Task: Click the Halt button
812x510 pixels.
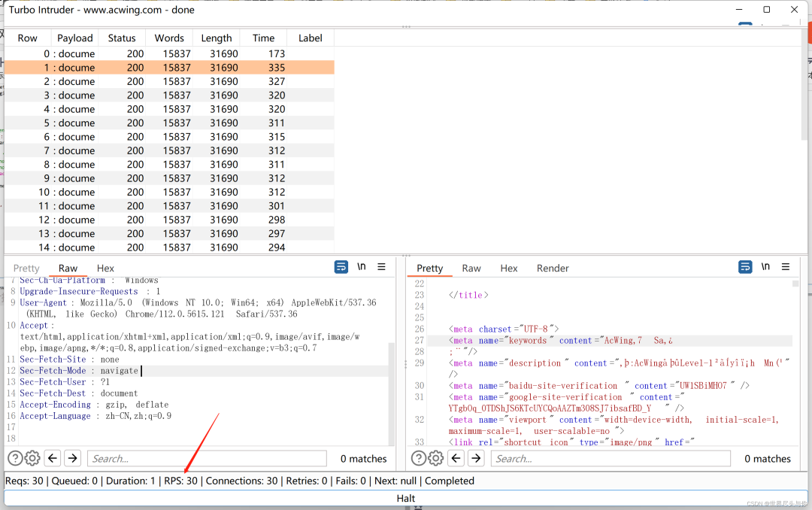Action: point(405,498)
